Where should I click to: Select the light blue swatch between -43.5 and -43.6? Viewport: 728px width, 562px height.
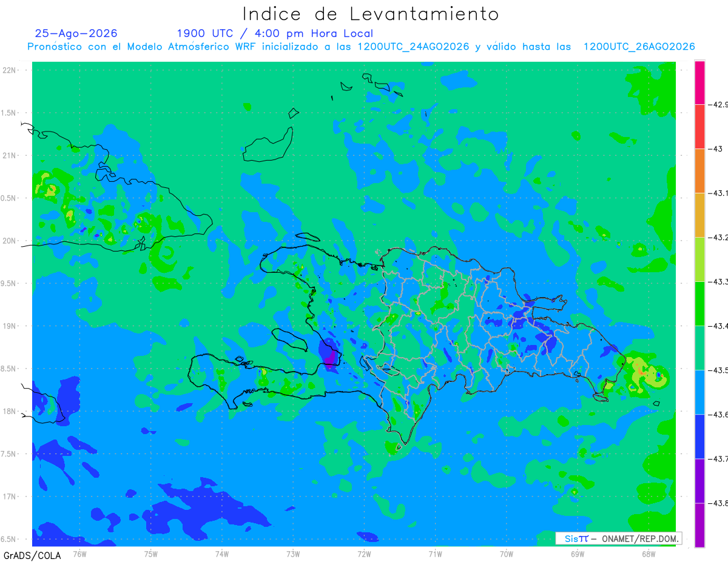pyautogui.click(x=699, y=392)
